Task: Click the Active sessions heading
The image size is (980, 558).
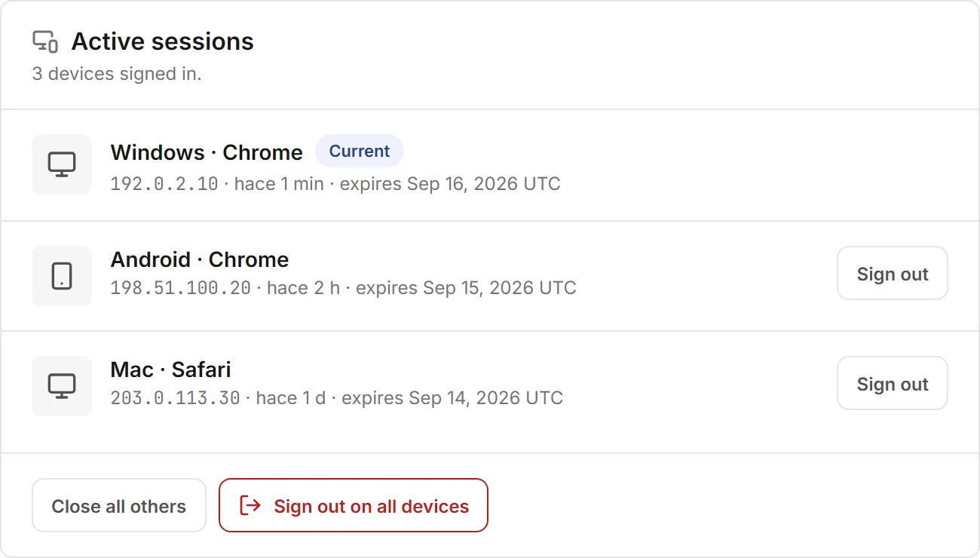Action: (163, 41)
